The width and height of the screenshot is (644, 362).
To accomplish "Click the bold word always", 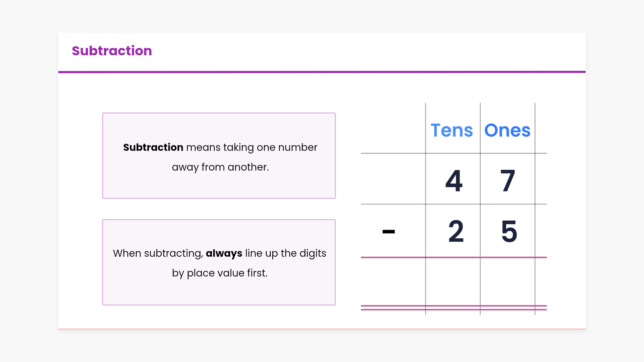I will 224,253.
